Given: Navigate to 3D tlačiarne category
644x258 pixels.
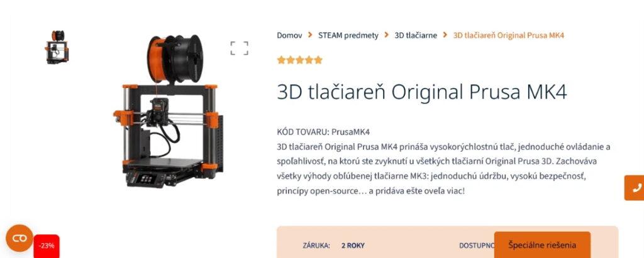Looking at the screenshot, I should tap(416, 35).
